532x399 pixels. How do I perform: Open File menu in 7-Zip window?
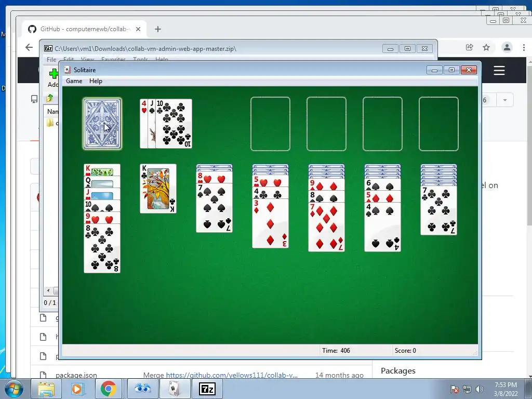[51, 59]
